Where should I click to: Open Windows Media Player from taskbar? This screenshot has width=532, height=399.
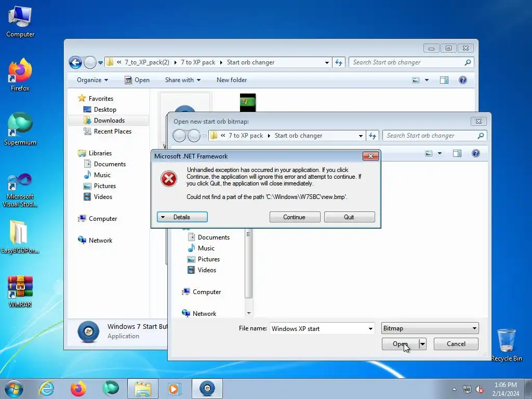tap(175, 389)
